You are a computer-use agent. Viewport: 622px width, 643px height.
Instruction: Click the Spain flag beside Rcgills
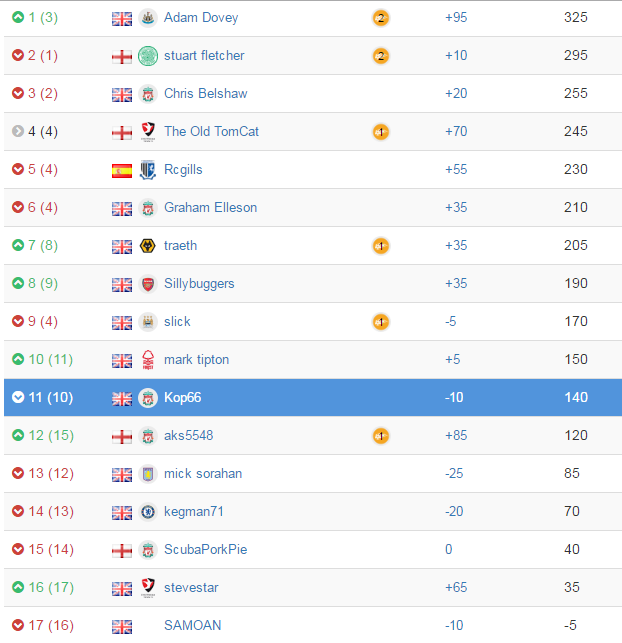pyautogui.click(x=122, y=171)
